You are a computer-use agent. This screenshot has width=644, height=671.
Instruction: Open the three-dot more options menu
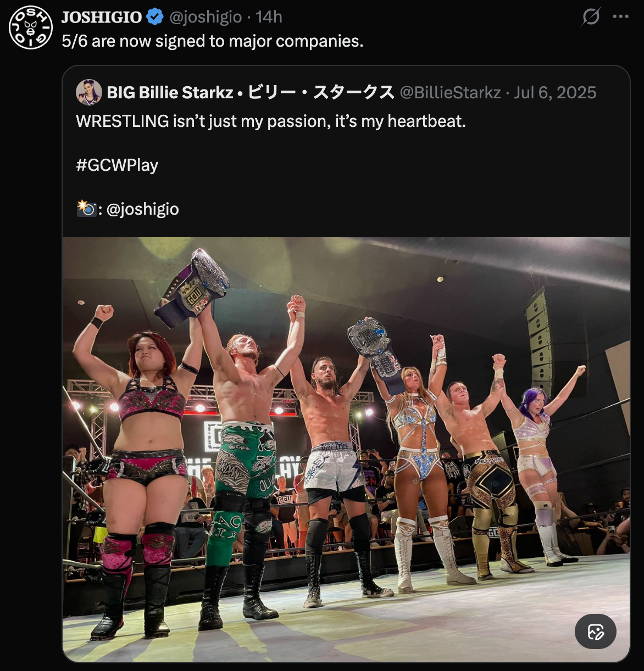621,16
